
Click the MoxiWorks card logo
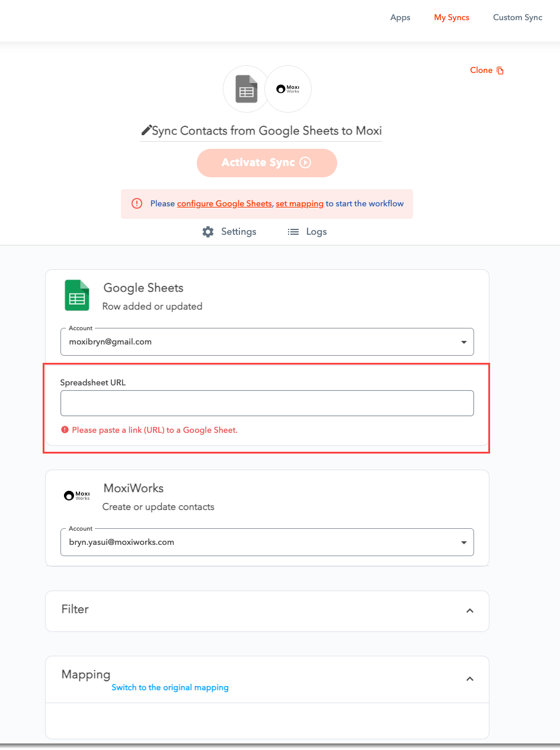click(76, 495)
